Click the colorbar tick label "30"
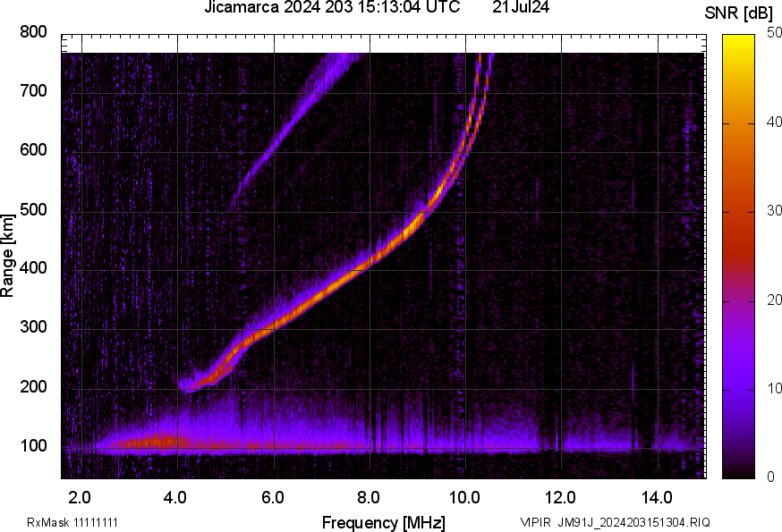This screenshot has width=782, height=532. pyautogui.click(x=774, y=210)
